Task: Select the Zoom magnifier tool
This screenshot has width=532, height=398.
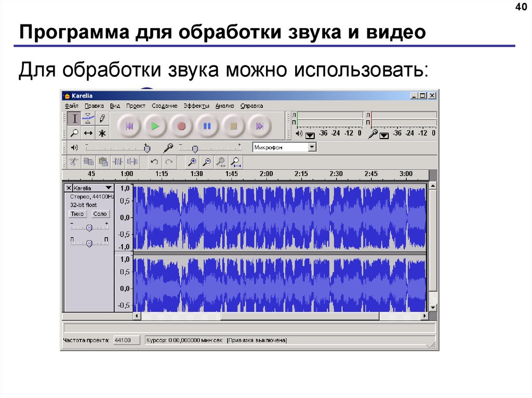Action: (x=74, y=133)
